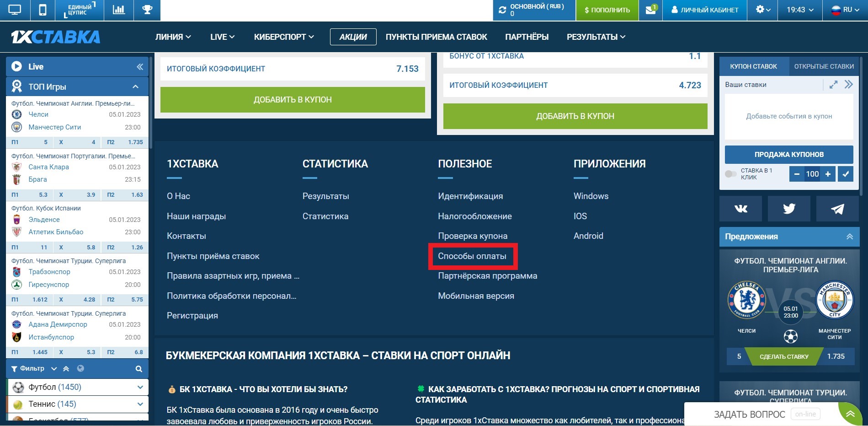Image resolution: width=868 pixels, height=426 pixels.
Task: Expand chat widget green up-arrow
Action: tap(850, 415)
